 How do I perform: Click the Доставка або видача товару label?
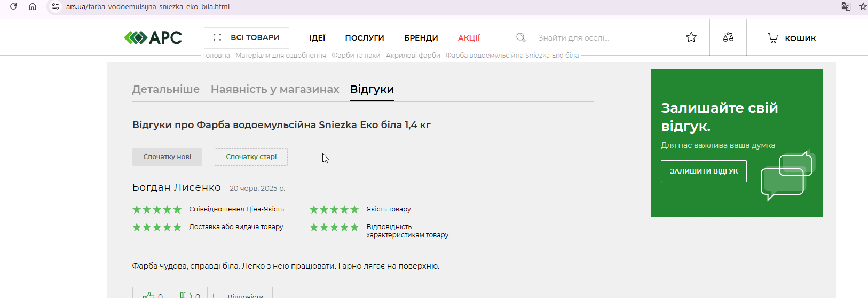click(x=236, y=227)
